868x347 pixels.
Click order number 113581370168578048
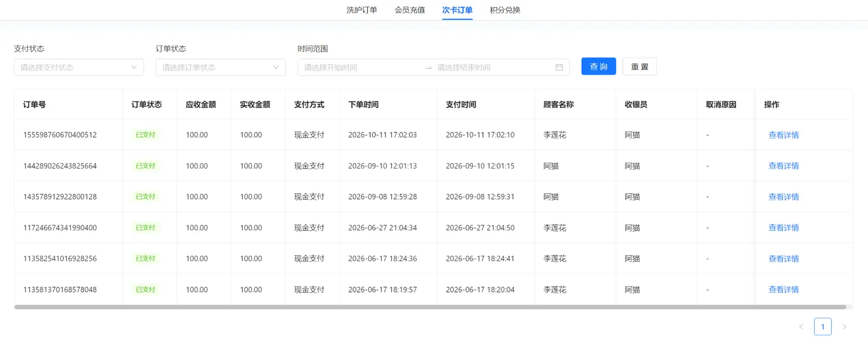point(60,289)
